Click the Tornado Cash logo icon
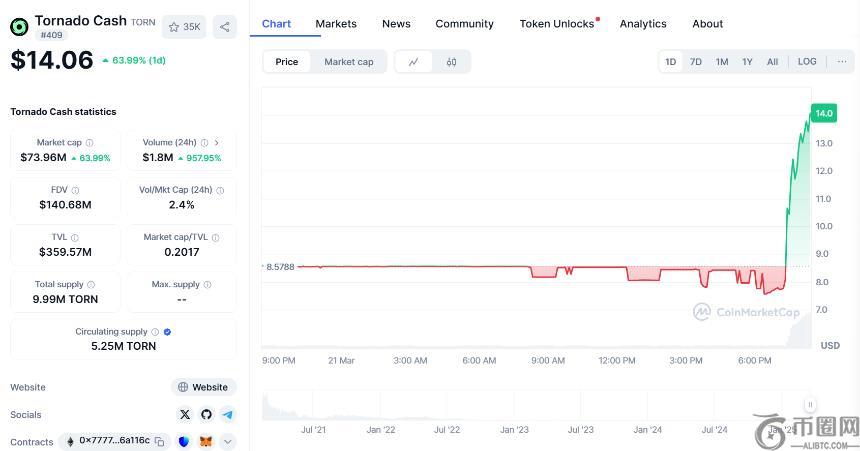Image resolution: width=860 pixels, height=451 pixels. [20, 27]
